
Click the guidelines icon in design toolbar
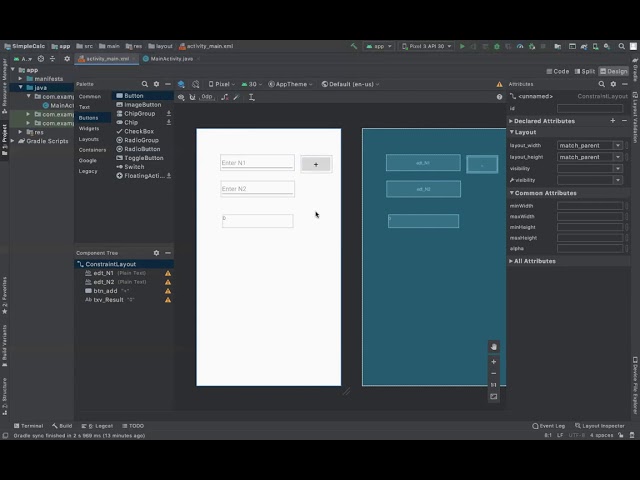(x=252, y=97)
